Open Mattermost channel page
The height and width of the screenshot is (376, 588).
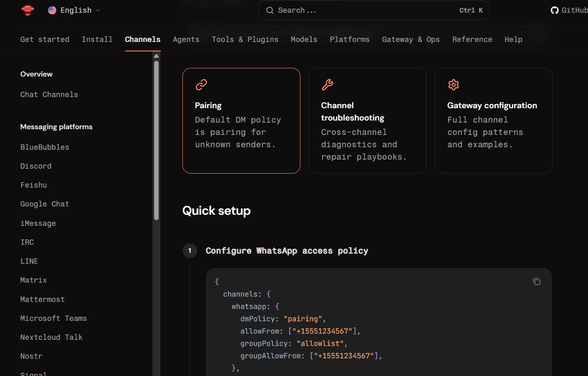43,299
